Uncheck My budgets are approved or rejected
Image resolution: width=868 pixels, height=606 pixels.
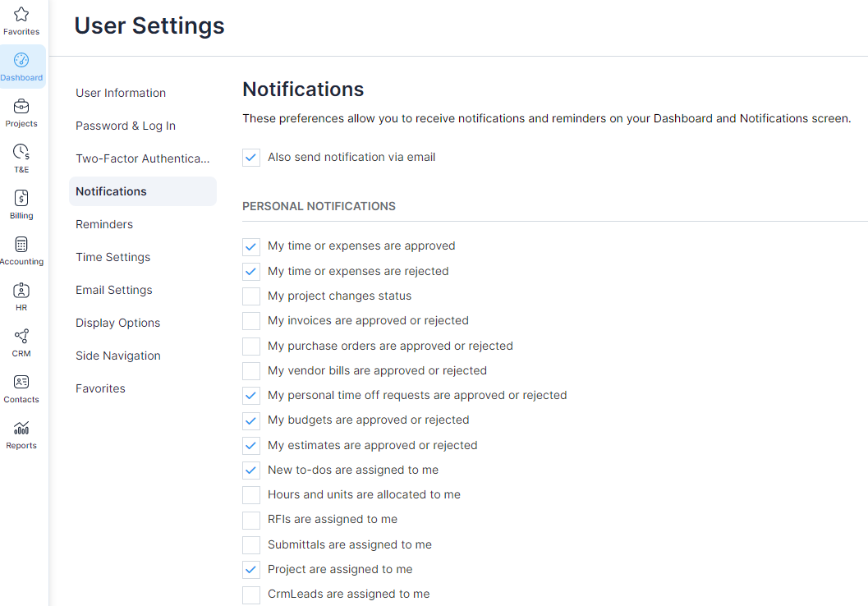pyautogui.click(x=251, y=420)
